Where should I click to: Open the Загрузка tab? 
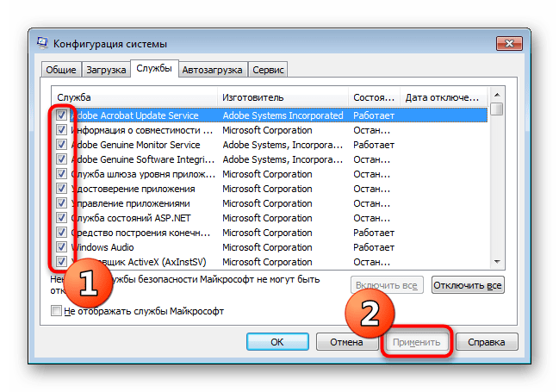click(106, 70)
